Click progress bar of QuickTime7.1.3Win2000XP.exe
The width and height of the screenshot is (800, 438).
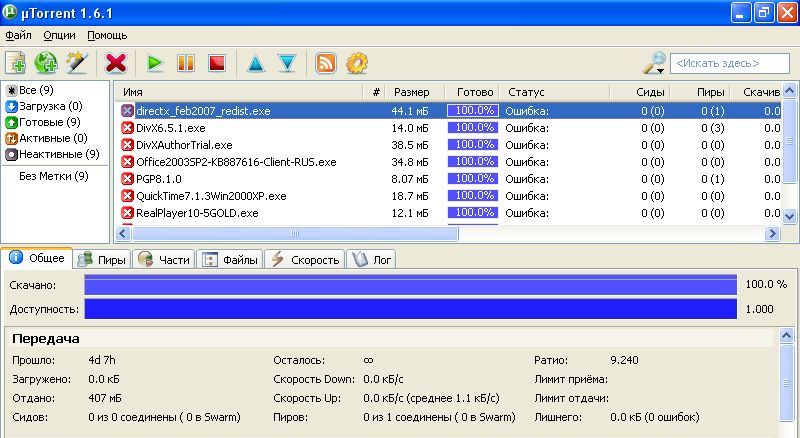pos(472,196)
